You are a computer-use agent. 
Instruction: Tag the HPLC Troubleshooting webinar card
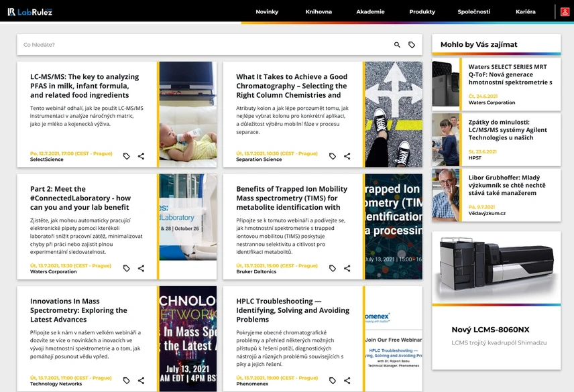coord(333,381)
